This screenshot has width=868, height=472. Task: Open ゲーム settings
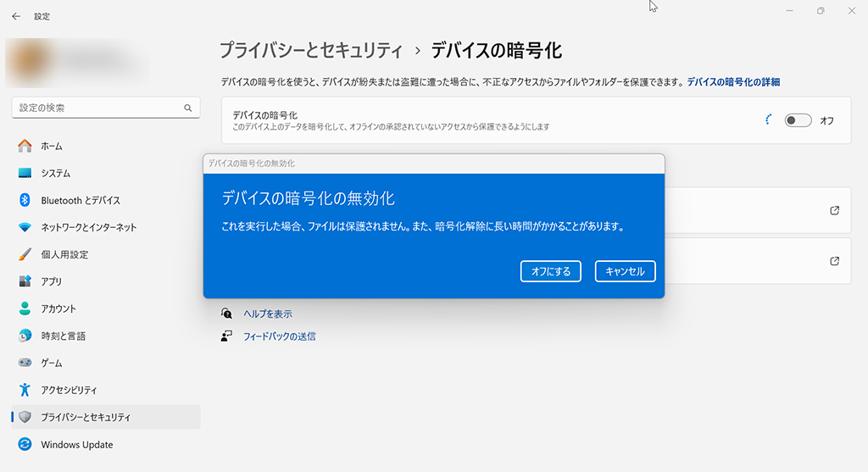coord(106,363)
